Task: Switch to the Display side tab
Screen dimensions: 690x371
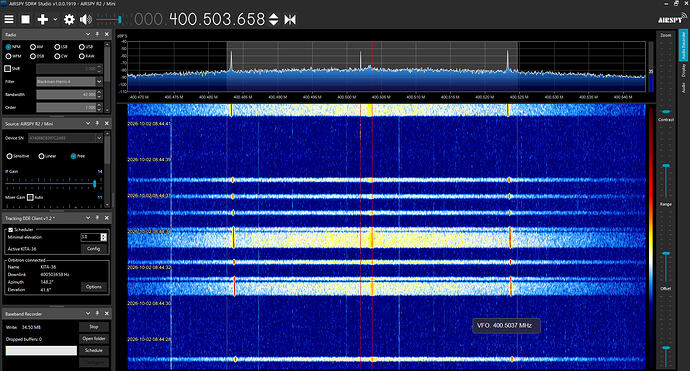Action: point(683,70)
